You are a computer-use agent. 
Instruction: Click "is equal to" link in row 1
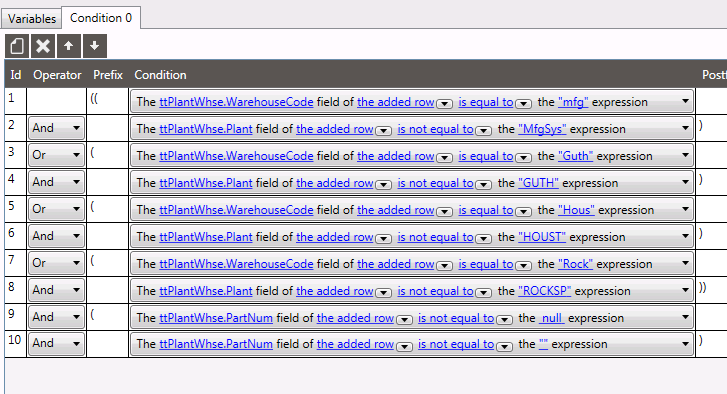486,102
